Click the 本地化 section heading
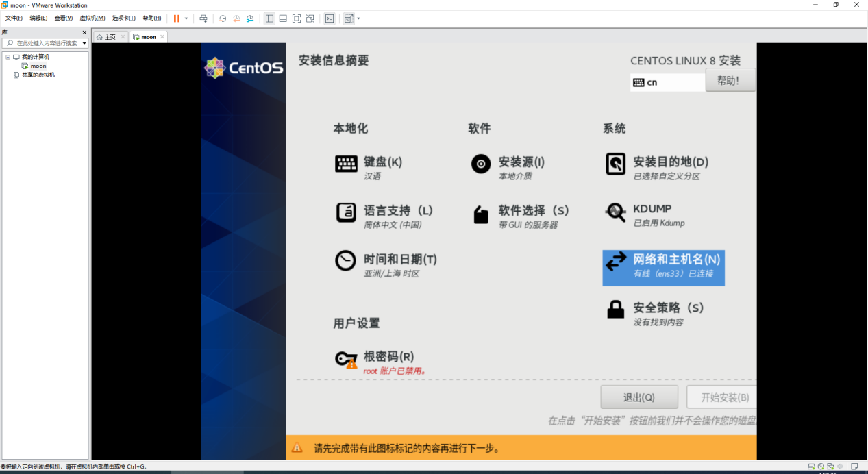This screenshot has width=868, height=474. pyautogui.click(x=351, y=128)
